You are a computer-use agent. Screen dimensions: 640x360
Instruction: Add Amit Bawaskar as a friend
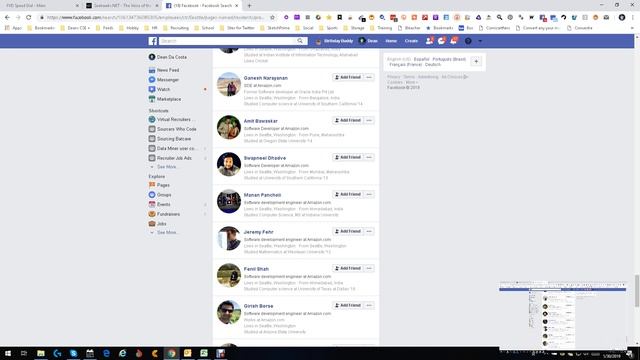[x=348, y=120]
